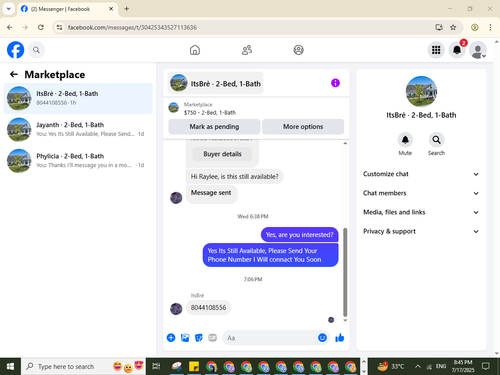Open the profile circle icon in top navigation
This screenshot has height=375, width=500.
[x=298, y=50]
